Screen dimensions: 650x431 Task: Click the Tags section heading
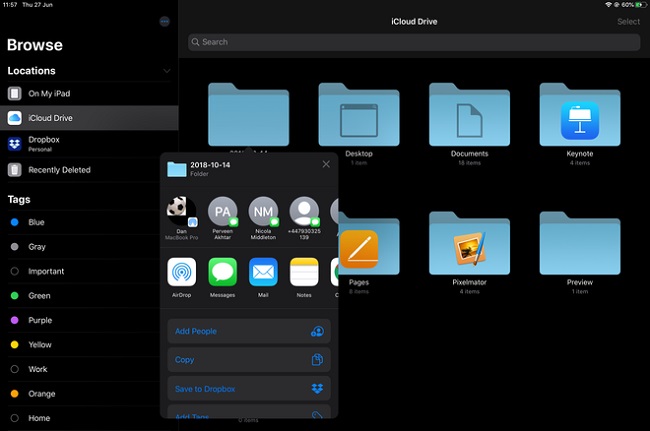pos(19,200)
